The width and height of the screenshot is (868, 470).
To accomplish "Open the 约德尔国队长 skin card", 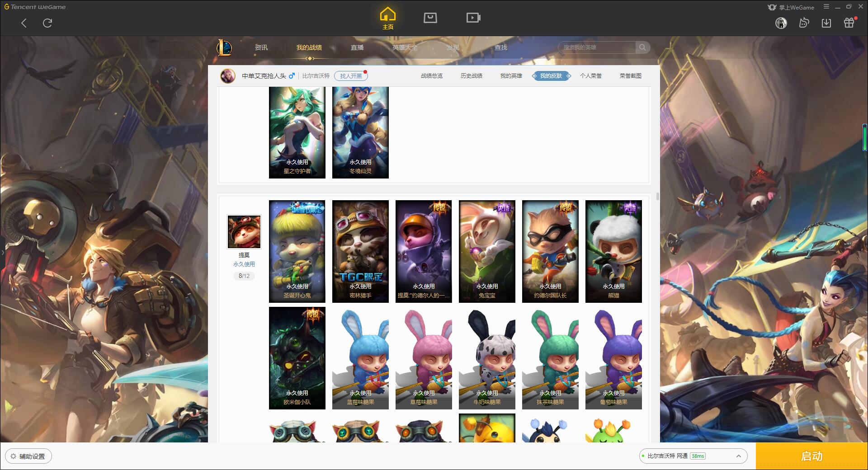I will click(550, 251).
